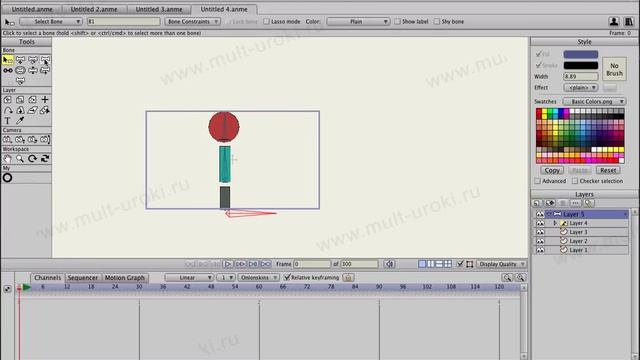The width and height of the screenshot is (640, 360).
Task: Choose the Reparent Bone chain-link tool
Action: (x=8, y=71)
